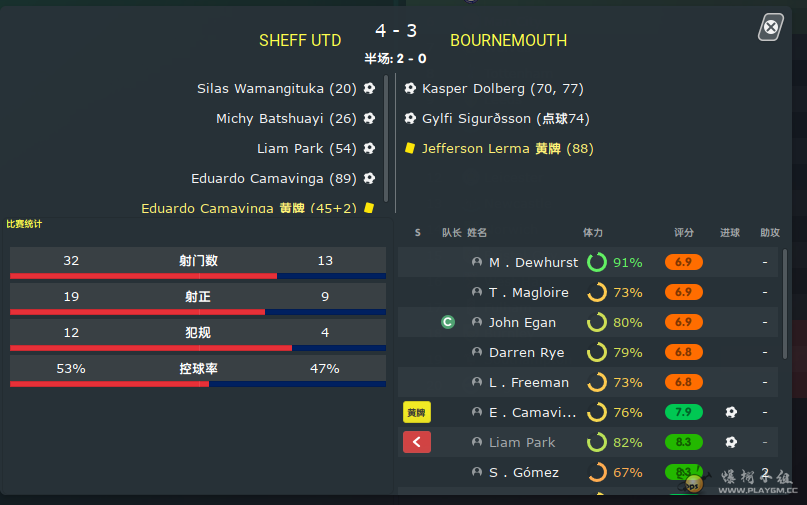Click player info icon beside M. Dewhurst
Viewport: 807px width, 505px height.
coord(477,262)
